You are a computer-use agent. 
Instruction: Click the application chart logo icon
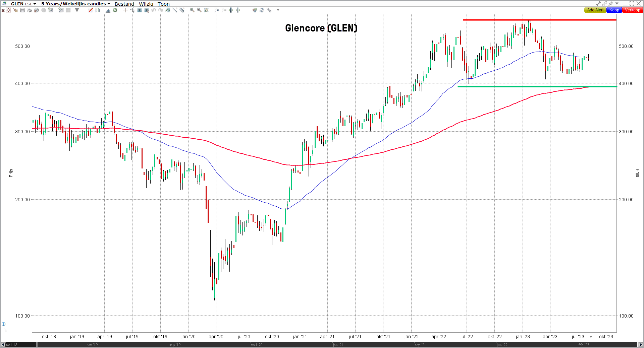[4, 3]
